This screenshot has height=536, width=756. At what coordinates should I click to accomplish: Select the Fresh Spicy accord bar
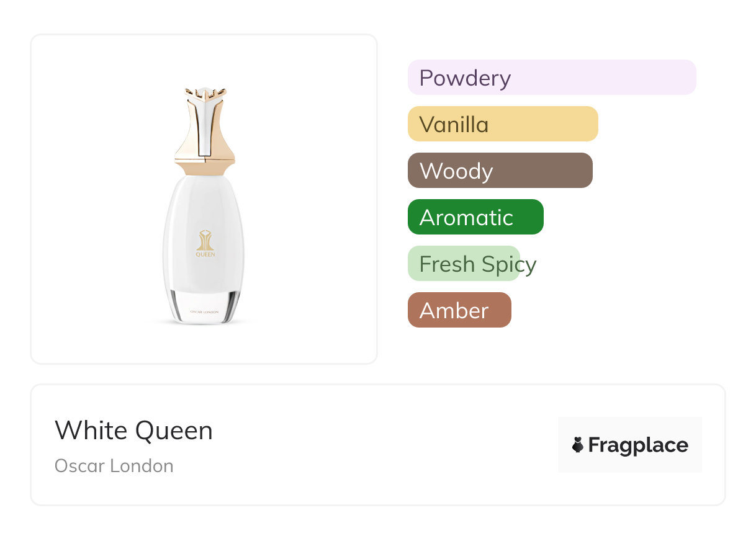click(x=464, y=264)
